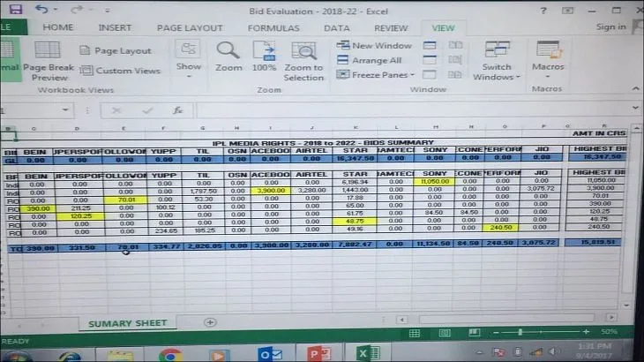Open PowerPoint from the taskbar
Screen dimensions: 644x362
(319, 353)
